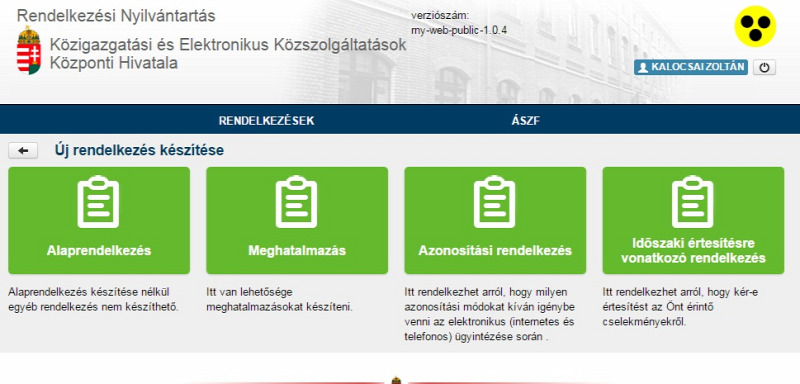This screenshot has width=800, height=384.
Task: Click the yellow accessibility icon with three dots
Action: 755,26
